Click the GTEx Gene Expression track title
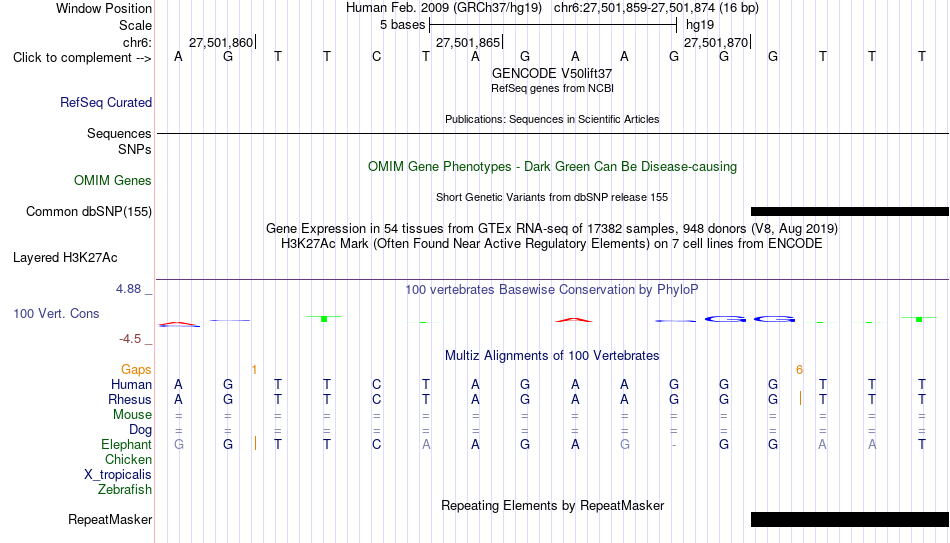The image size is (950, 543). click(552, 228)
